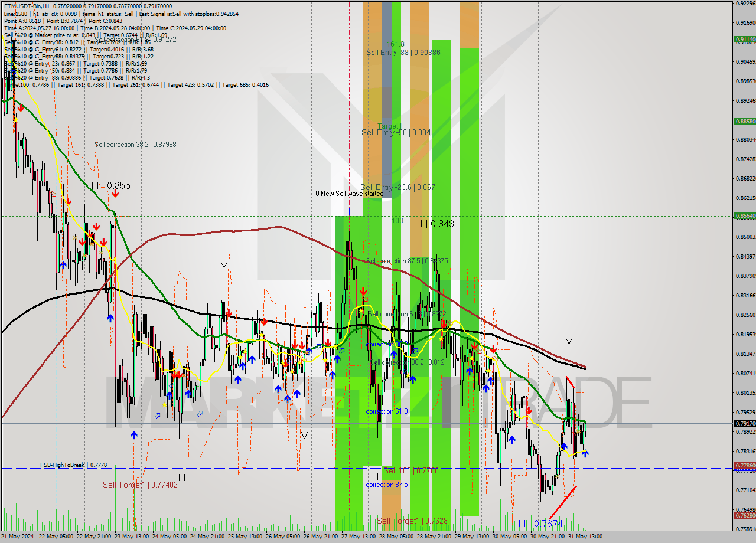Screen dimensions: 756x543
Task: Click the '21 May 2024' time axis label
Action: click(18, 537)
